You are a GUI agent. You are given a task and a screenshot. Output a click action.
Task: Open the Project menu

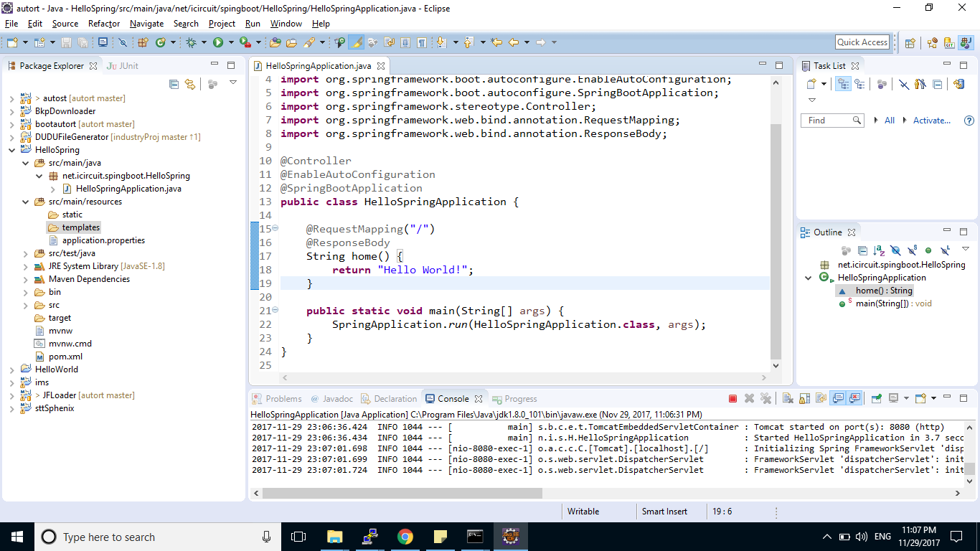[x=222, y=23]
